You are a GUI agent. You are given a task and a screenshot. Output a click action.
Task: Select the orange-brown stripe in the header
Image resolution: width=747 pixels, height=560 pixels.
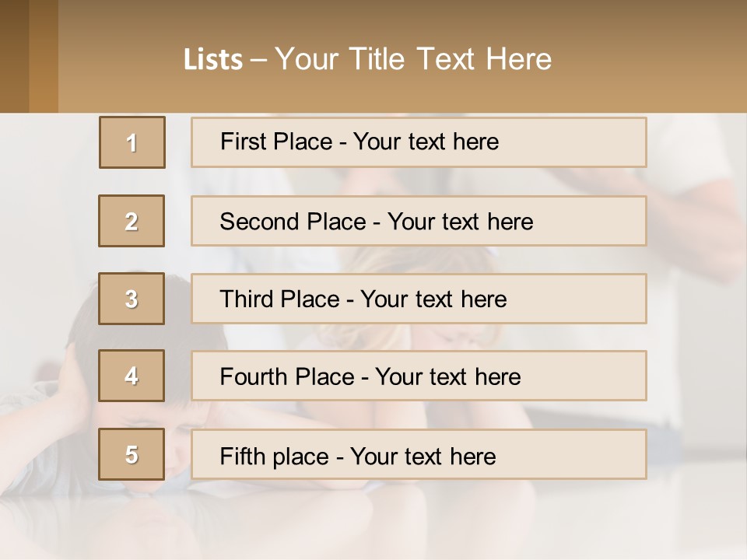tap(44, 56)
